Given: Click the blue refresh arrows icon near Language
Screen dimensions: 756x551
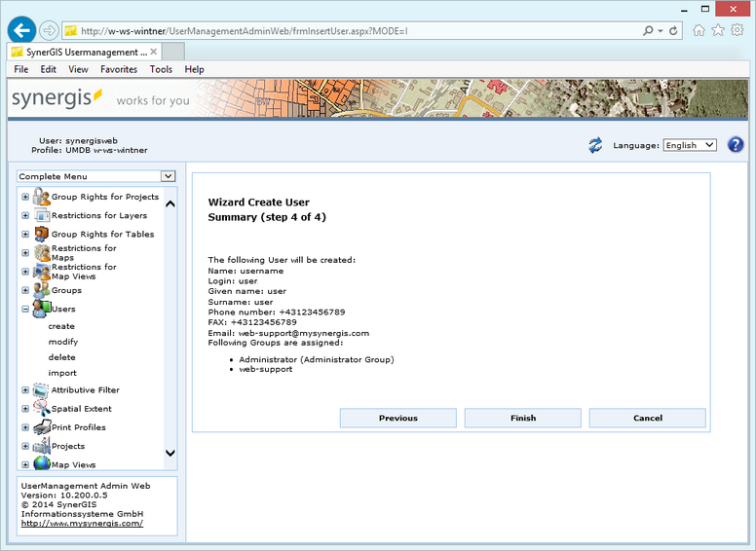Looking at the screenshot, I should pyautogui.click(x=595, y=145).
